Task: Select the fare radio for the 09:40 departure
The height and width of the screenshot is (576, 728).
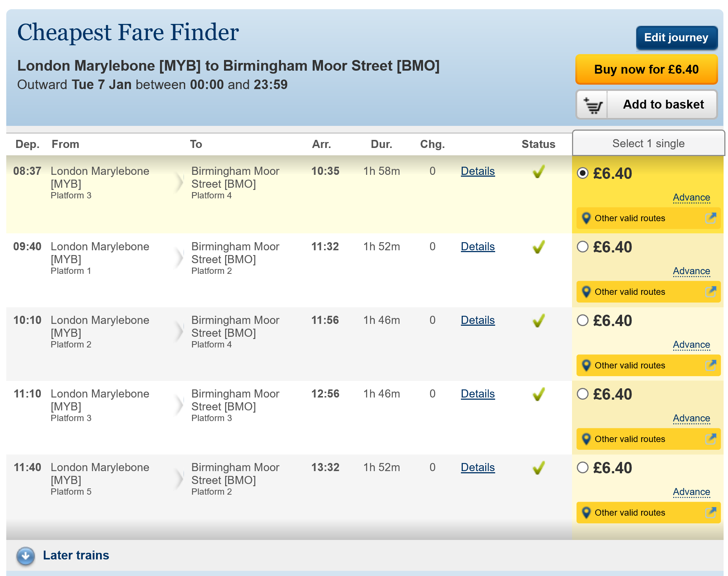Action: 583,247
